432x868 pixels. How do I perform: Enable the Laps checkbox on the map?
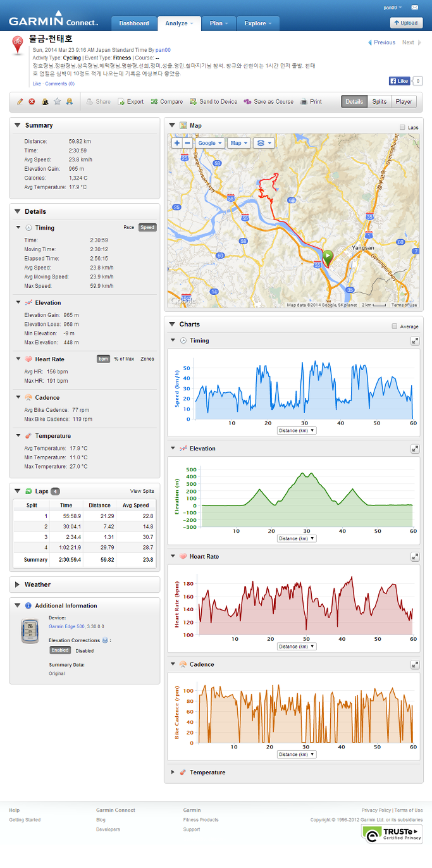coord(402,127)
